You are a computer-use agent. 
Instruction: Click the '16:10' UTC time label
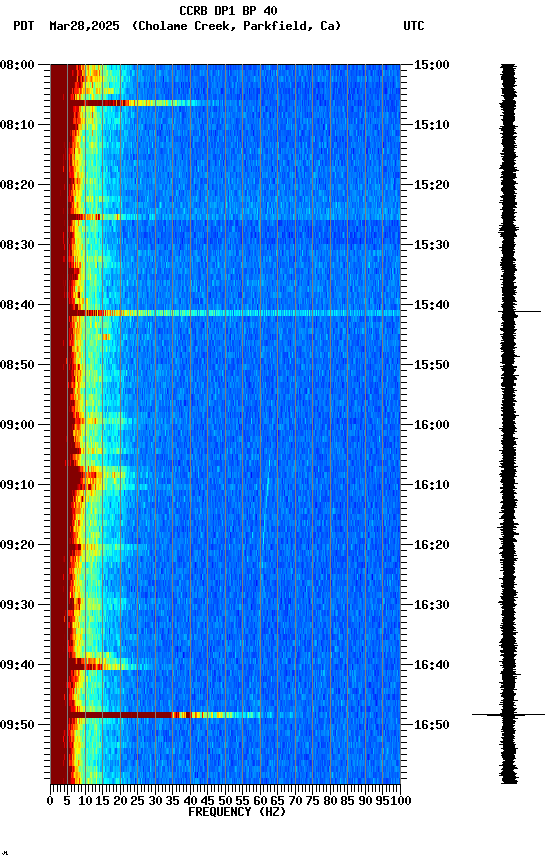tap(431, 485)
